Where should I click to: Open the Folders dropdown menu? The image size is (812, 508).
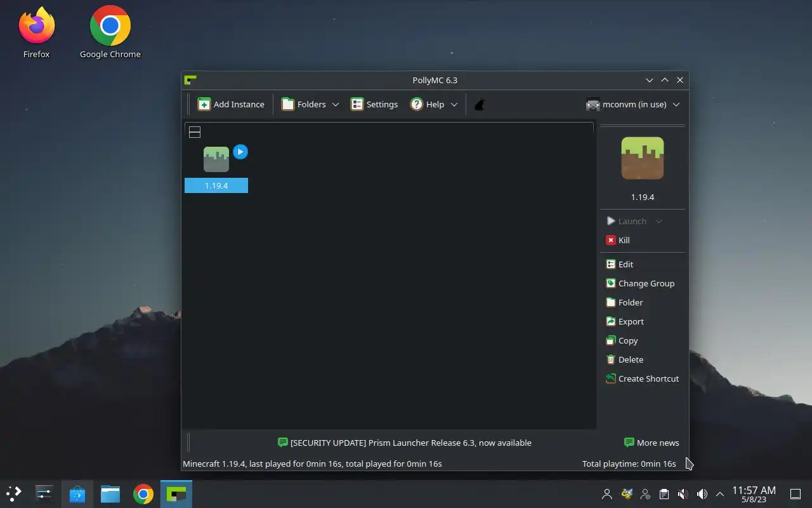[310, 104]
